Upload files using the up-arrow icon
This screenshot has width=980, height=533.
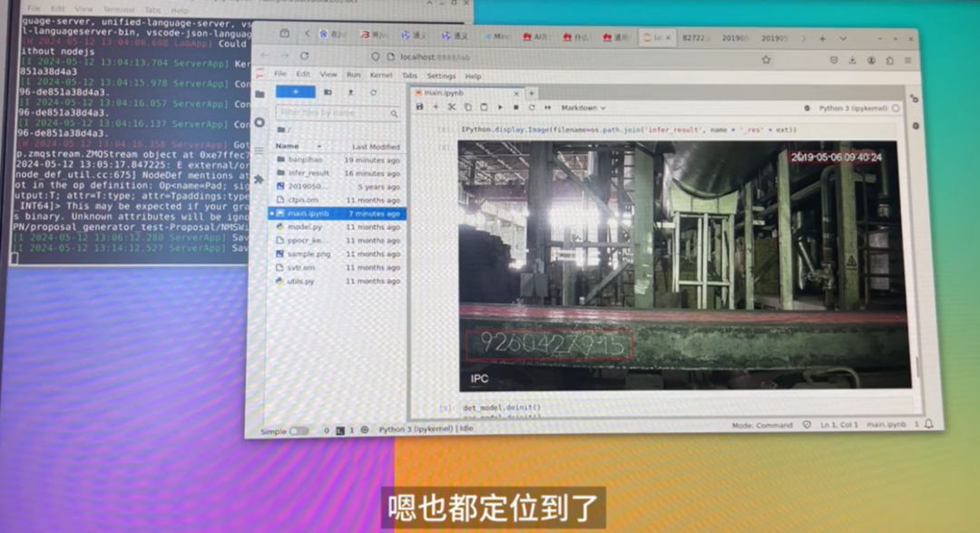click(x=350, y=93)
